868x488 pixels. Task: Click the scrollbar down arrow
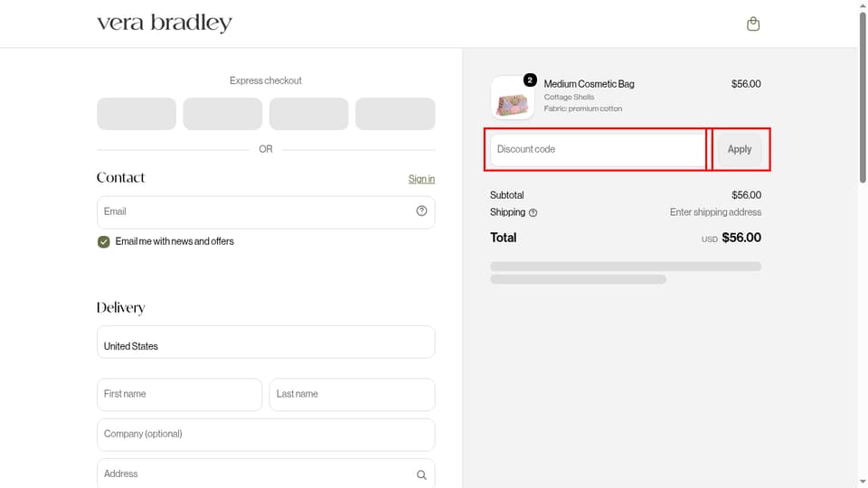coord(863,483)
